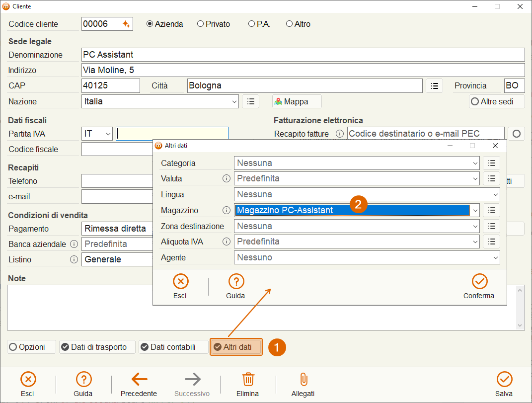
Task: Click the Elimina trash icon
Action: (248, 379)
